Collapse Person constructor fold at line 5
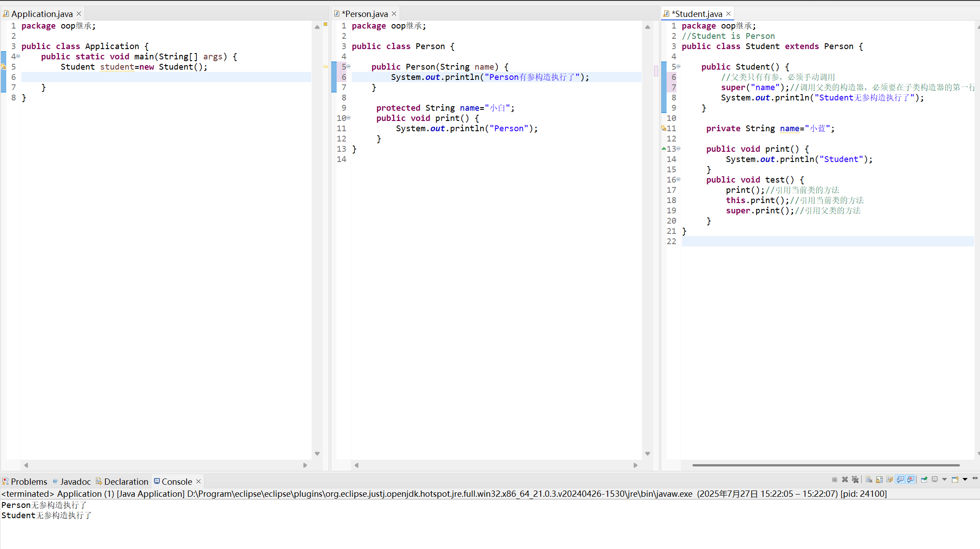 [x=349, y=67]
